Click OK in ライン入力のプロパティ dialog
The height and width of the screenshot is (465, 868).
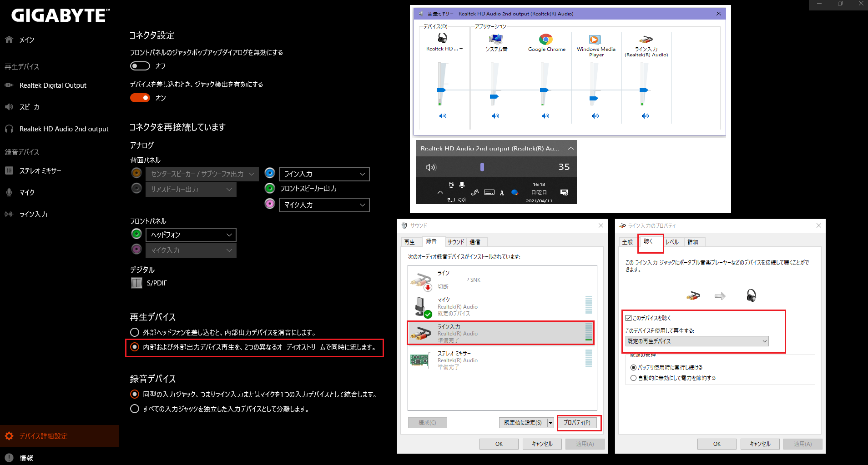[x=717, y=444]
